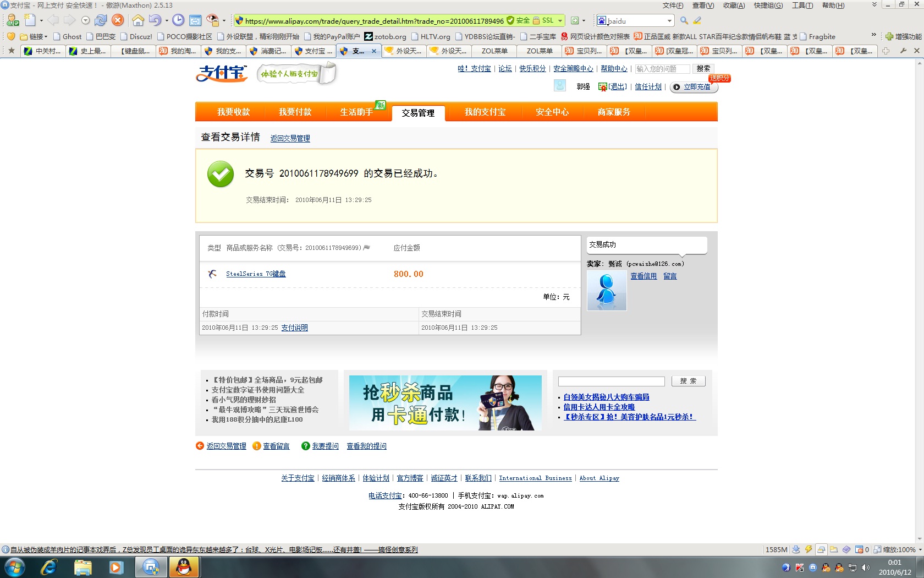924x578 pixels.
Task: Open Internet Explorer from the taskbar
Action: tap(48, 566)
